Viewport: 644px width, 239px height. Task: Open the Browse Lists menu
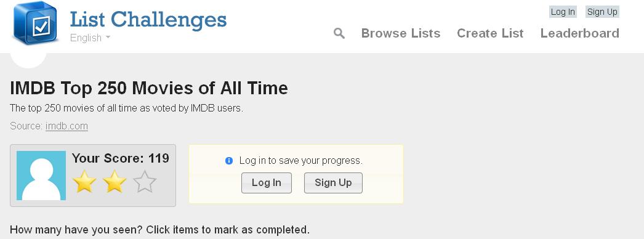point(400,33)
